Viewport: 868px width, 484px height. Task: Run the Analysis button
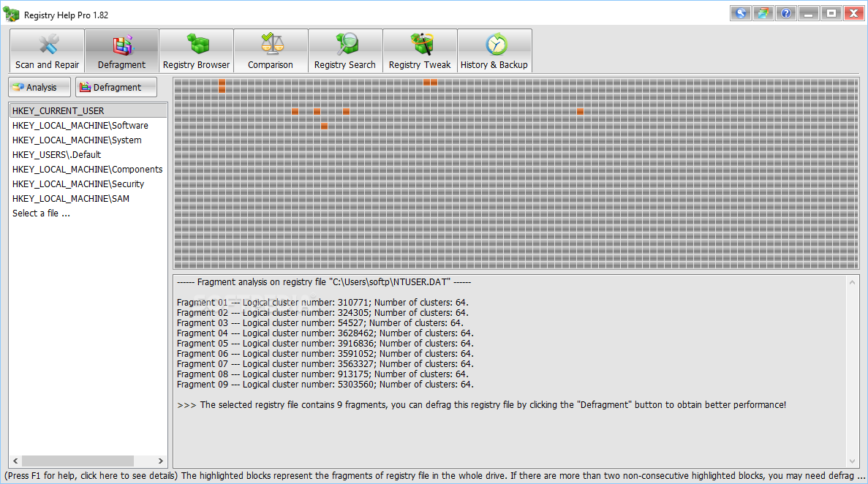tap(39, 87)
